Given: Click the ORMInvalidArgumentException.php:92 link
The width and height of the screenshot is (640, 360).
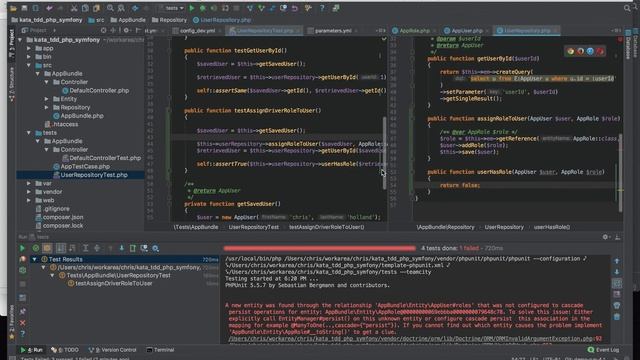Looking at the screenshot, I should (x=415, y=339).
